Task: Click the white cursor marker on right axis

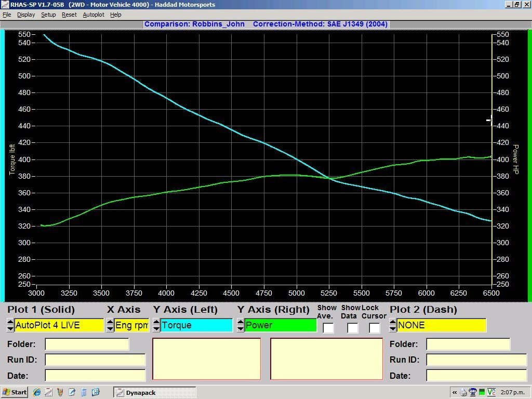Action: pos(489,120)
